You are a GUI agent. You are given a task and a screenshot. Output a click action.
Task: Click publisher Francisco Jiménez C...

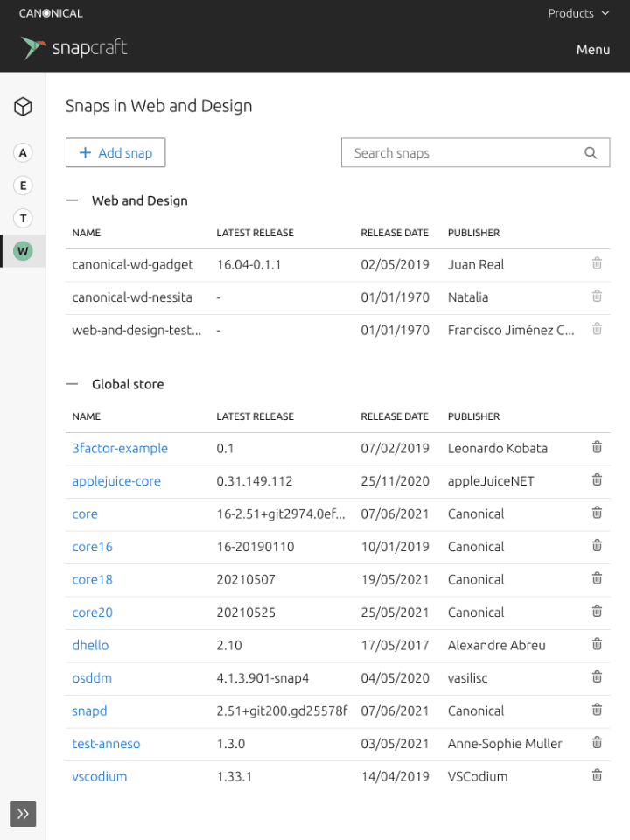[511, 330]
